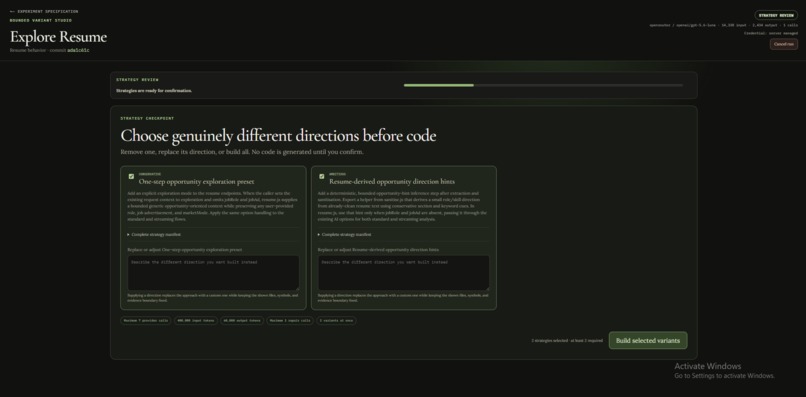Click the '400,000 input tokens' chip
The height and width of the screenshot is (397, 806).
pyautogui.click(x=196, y=320)
